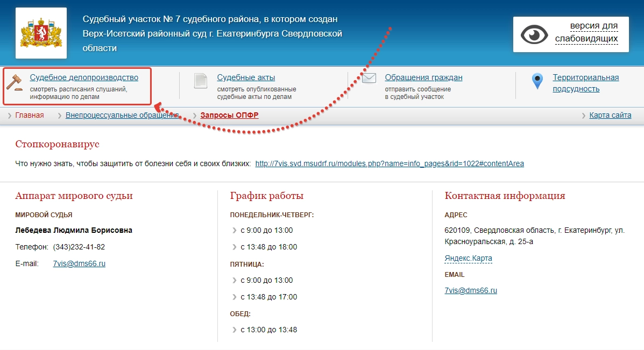Viewport: 644px width, 350px height.
Task: Open Карта сайта link
Action: click(x=610, y=115)
